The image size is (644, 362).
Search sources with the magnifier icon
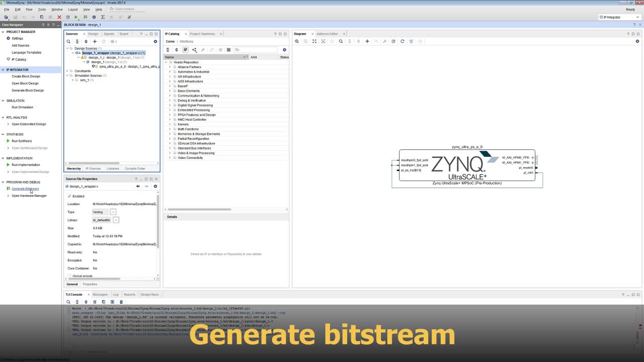(68, 42)
